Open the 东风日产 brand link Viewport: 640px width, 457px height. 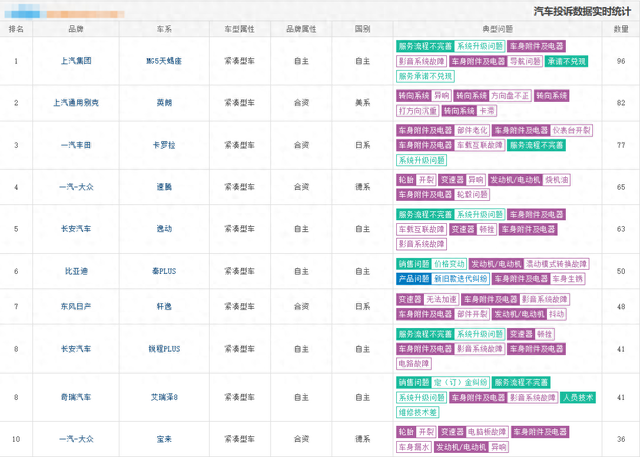76,306
